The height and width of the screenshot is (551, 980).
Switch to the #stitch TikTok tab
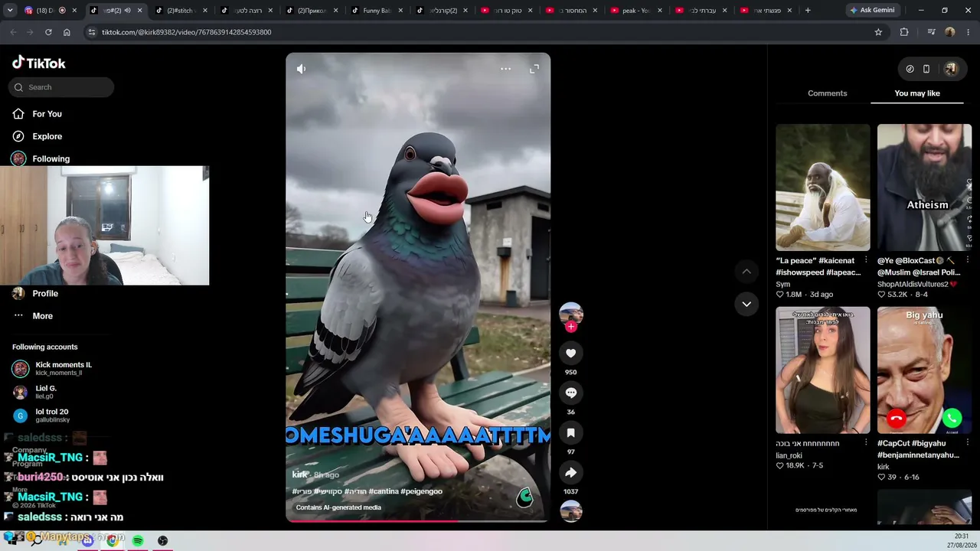click(181, 11)
